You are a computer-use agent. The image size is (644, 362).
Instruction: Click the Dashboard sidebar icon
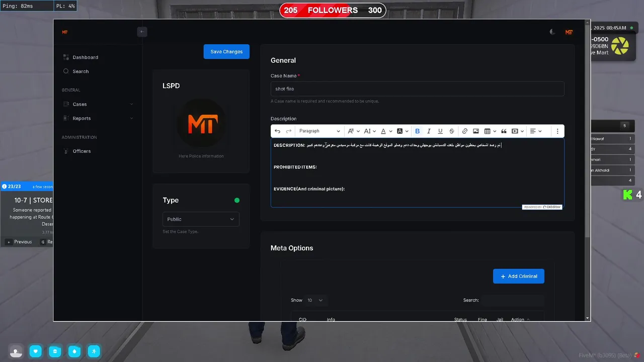(x=66, y=57)
